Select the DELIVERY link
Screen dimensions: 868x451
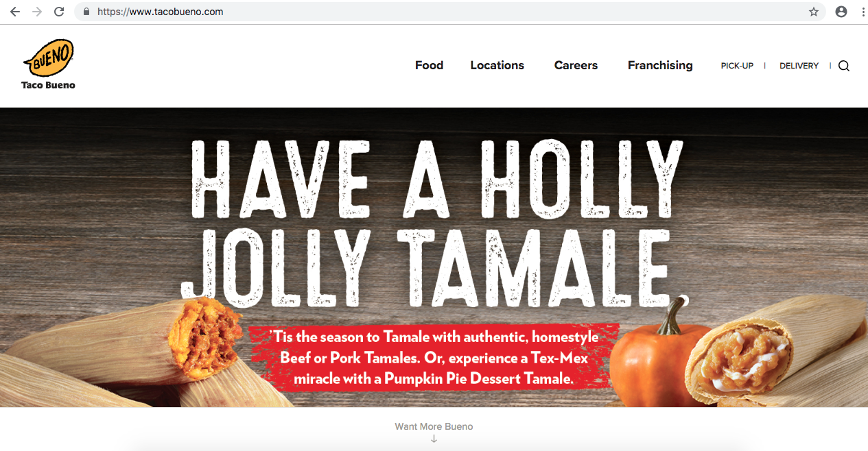coord(799,66)
